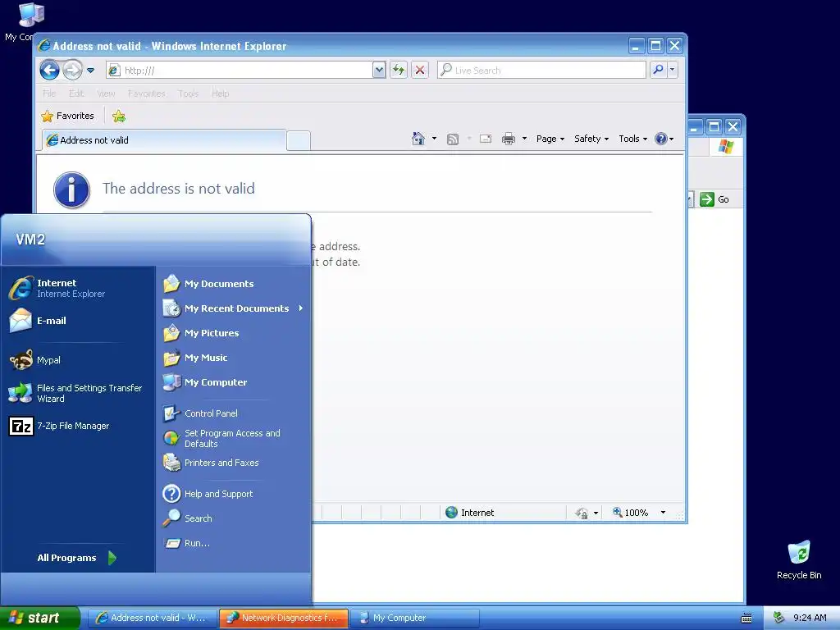Image resolution: width=840 pixels, height=630 pixels.
Task: Click the Read Mail icon
Action: pos(486,139)
